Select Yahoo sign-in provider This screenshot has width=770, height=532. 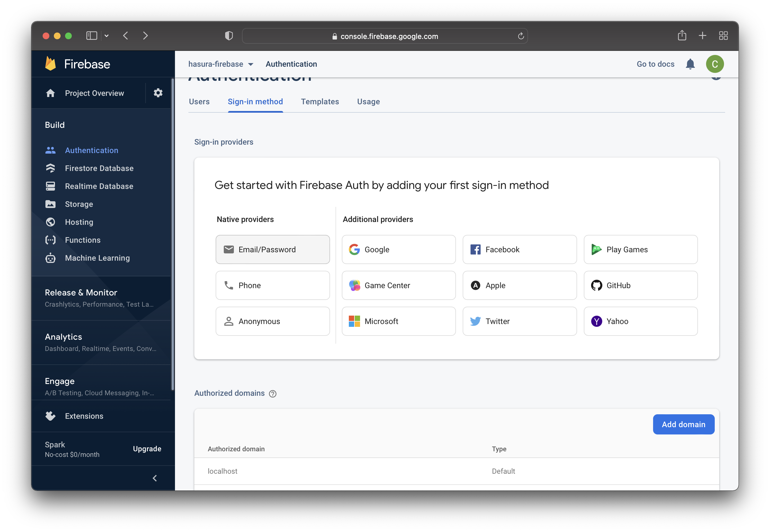[x=641, y=321]
